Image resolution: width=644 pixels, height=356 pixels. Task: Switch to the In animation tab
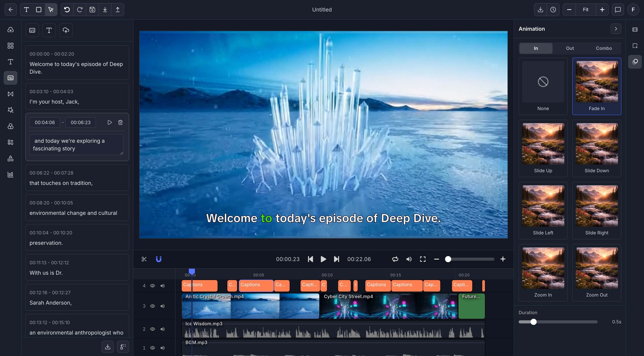[x=536, y=48]
